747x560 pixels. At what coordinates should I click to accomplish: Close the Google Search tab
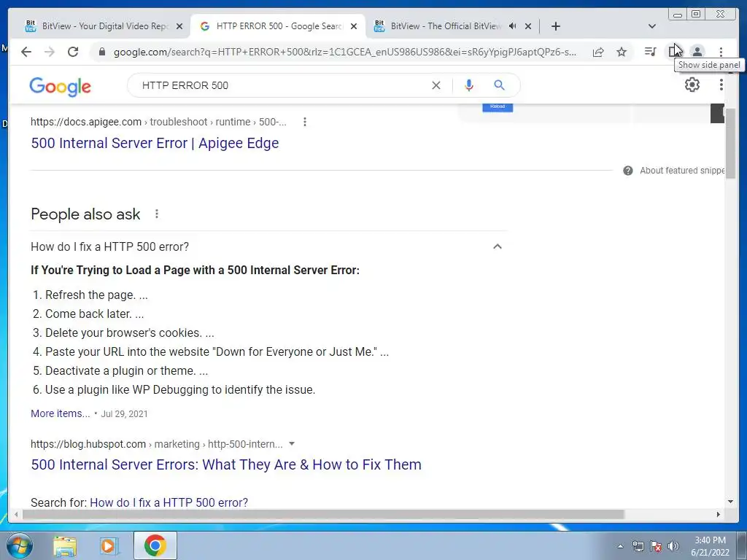pos(354,26)
